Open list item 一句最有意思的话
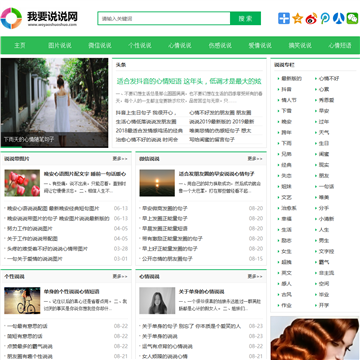 27,326
